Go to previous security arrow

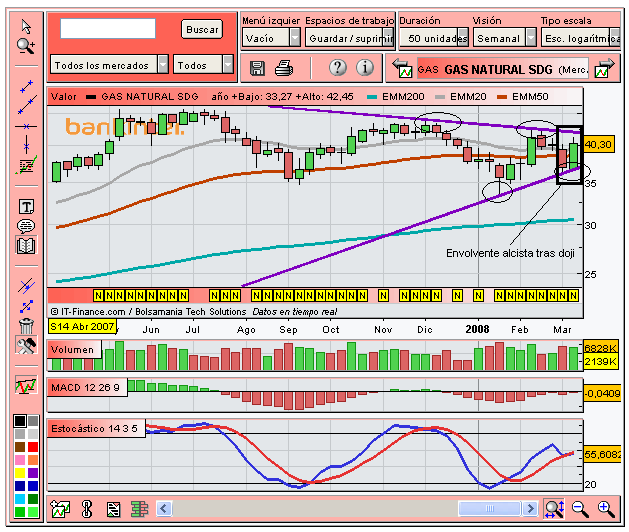tap(402, 68)
